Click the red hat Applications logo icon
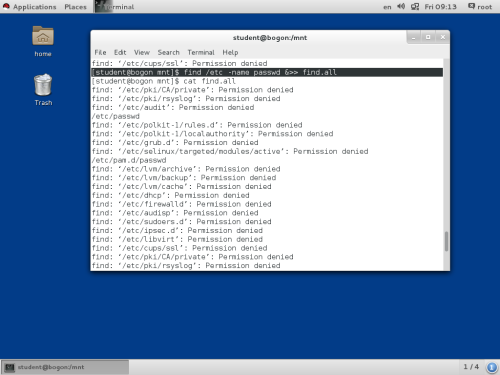 pos(6,6)
